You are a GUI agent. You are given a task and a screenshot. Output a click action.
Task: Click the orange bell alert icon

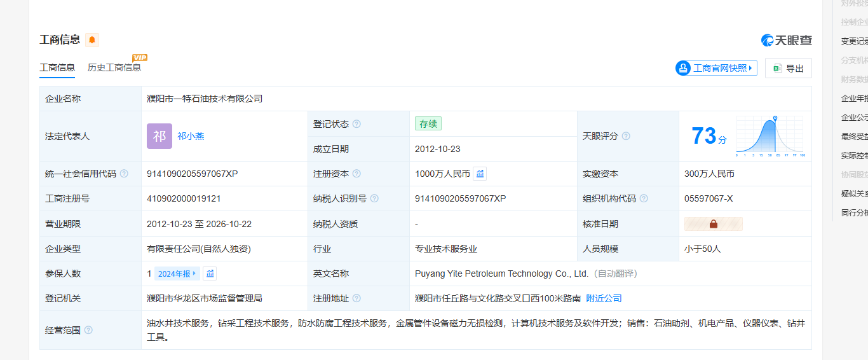(92, 40)
